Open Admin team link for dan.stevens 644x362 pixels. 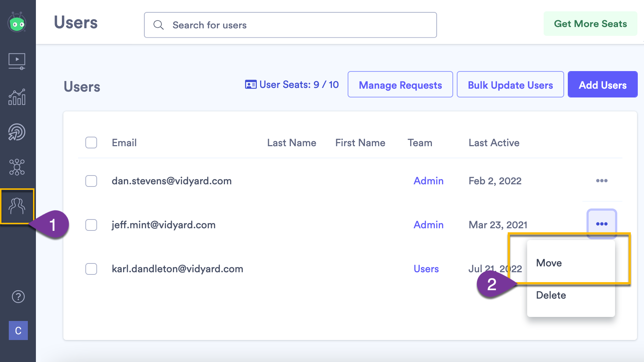429,181
